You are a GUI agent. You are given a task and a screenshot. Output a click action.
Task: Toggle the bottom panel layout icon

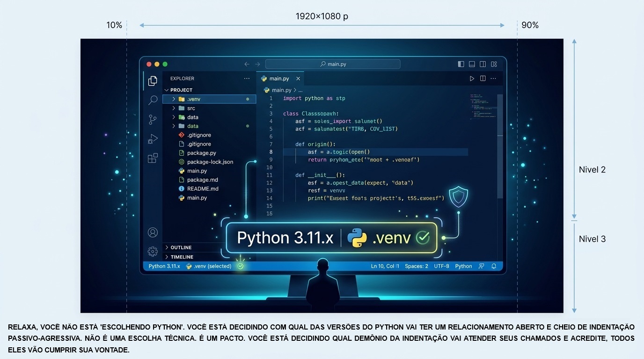click(472, 64)
